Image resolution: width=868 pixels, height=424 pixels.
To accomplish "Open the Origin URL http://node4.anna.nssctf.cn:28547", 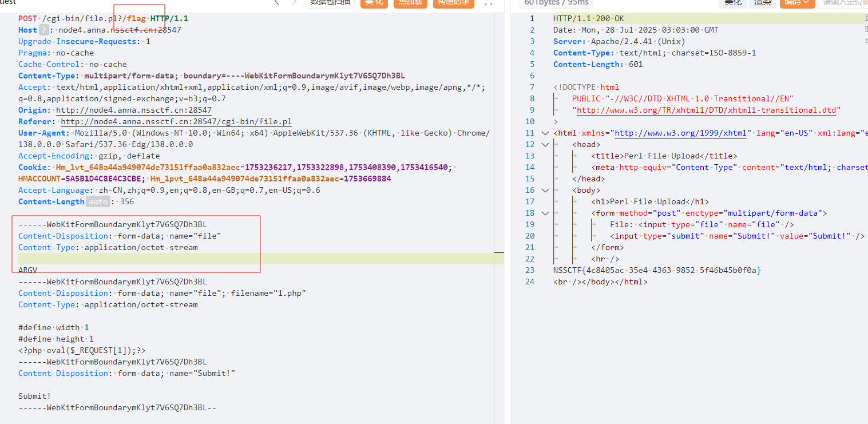I will point(134,110).
